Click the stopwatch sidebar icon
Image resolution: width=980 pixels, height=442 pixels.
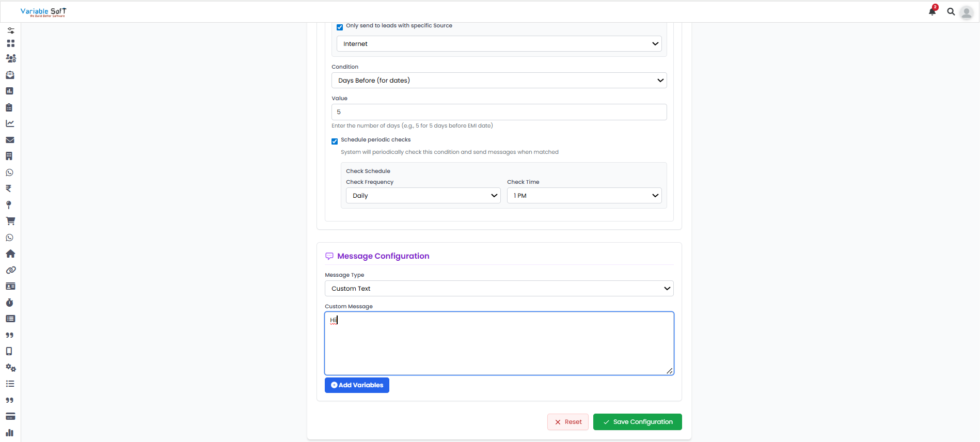tap(10, 303)
